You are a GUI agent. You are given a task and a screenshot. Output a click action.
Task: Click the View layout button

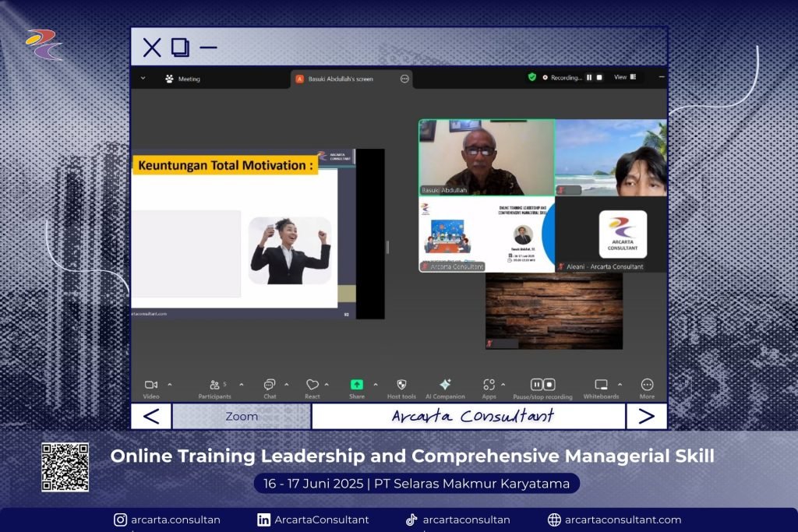[625, 77]
